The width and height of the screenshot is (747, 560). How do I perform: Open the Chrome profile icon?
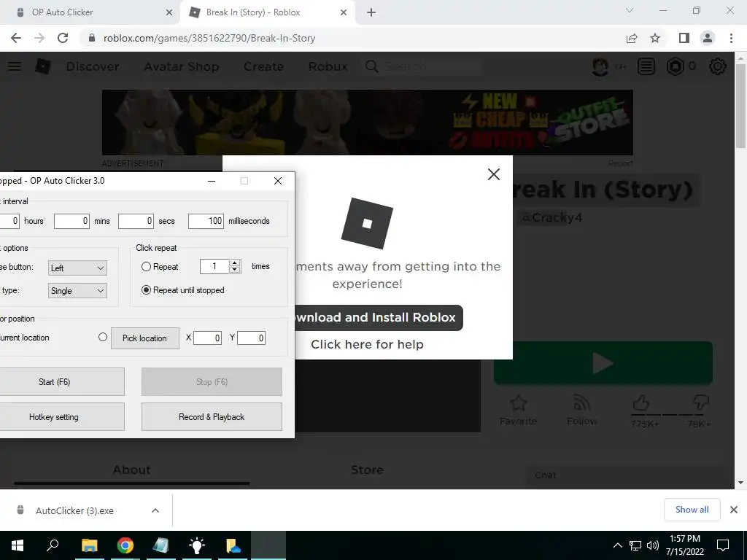coord(708,38)
